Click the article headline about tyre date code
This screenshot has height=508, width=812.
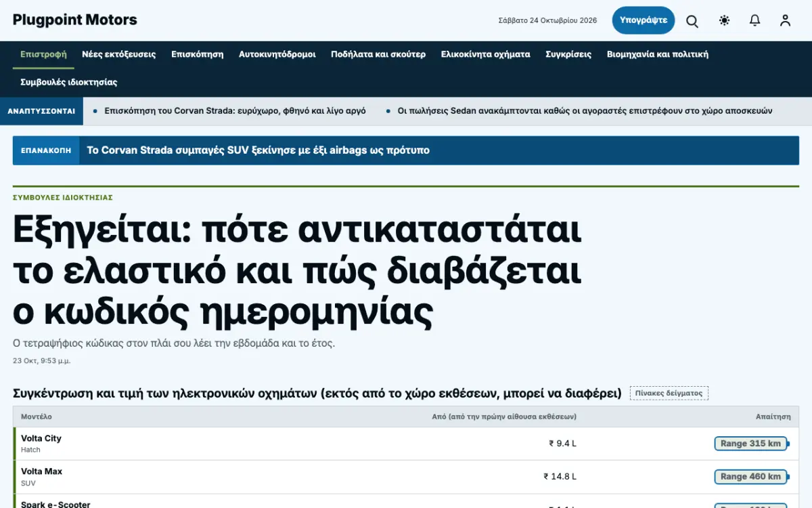pos(297,272)
